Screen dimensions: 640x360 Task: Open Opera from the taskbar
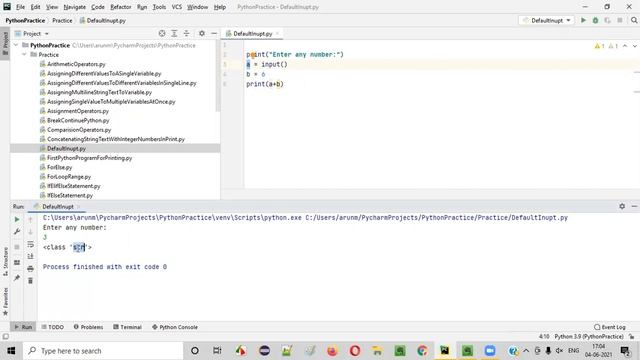(x=355, y=351)
